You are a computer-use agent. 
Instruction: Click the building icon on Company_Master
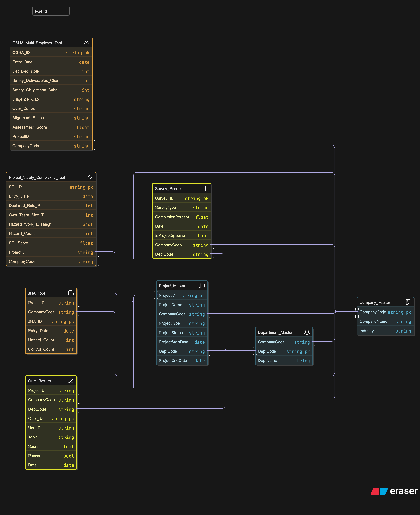(408, 302)
